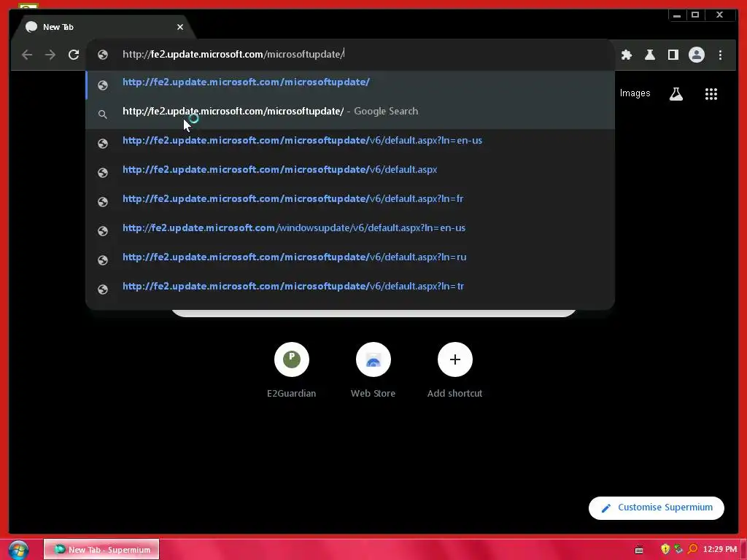Toggle the side panel icon
This screenshot has height=560, width=747.
click(x=673, y=55)
